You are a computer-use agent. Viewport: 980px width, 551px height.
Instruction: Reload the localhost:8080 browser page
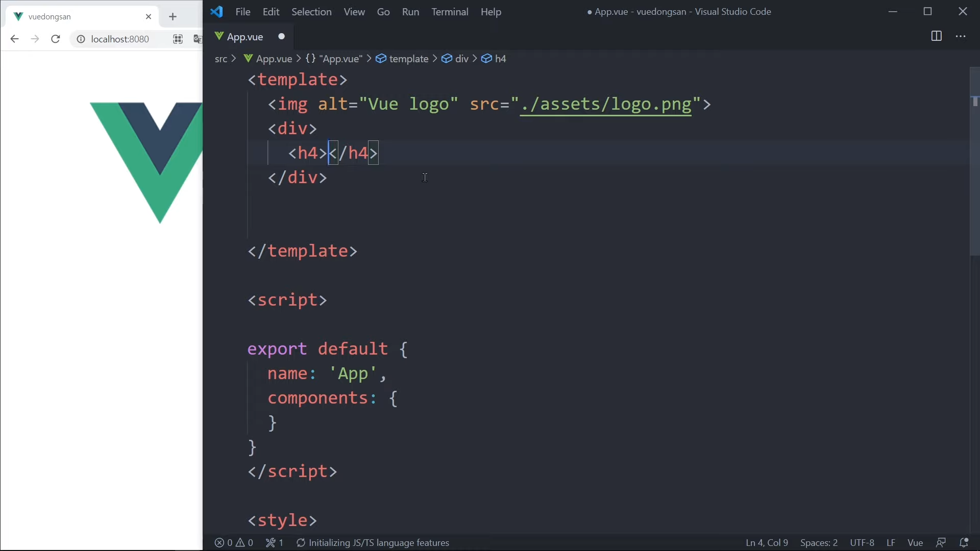56,39
